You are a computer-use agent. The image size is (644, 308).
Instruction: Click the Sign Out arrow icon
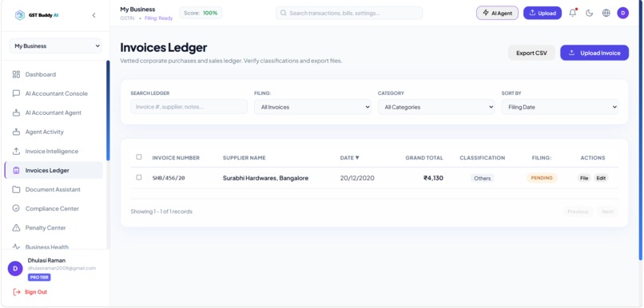(17, 292)
